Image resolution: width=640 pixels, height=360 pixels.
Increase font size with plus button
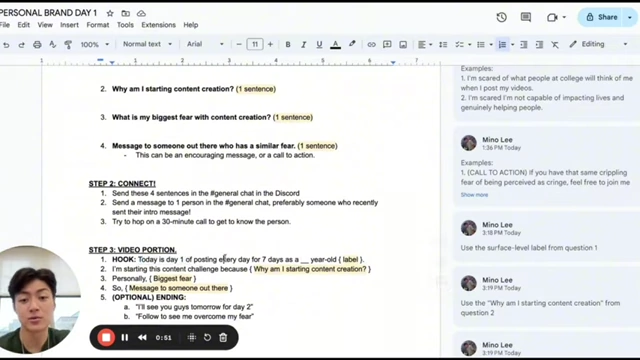point(270,44)
